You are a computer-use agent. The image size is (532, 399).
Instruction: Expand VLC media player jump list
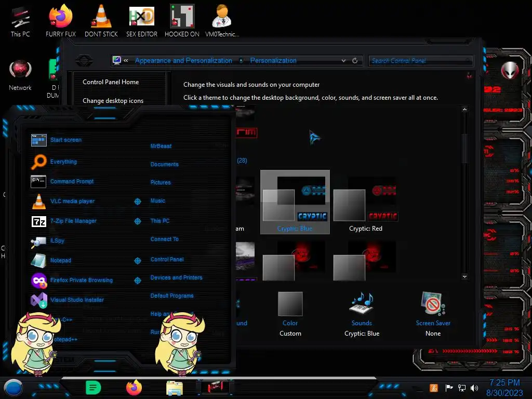137,201
